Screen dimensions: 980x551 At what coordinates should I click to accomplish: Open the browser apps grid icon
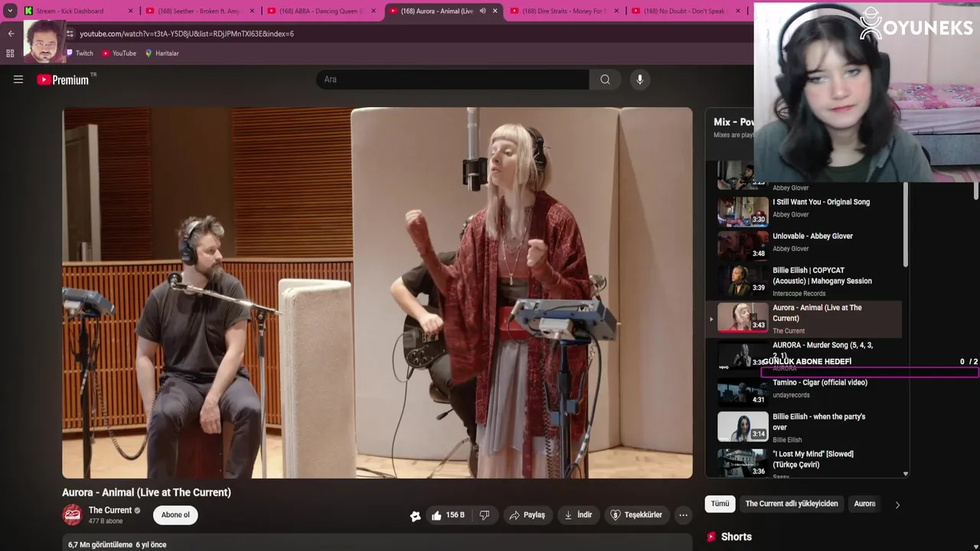[10, 54]
